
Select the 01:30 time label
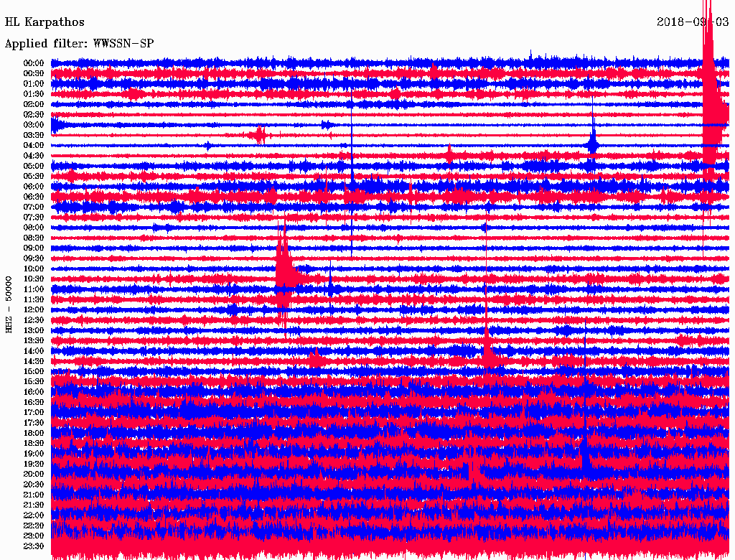coord(33,94)
